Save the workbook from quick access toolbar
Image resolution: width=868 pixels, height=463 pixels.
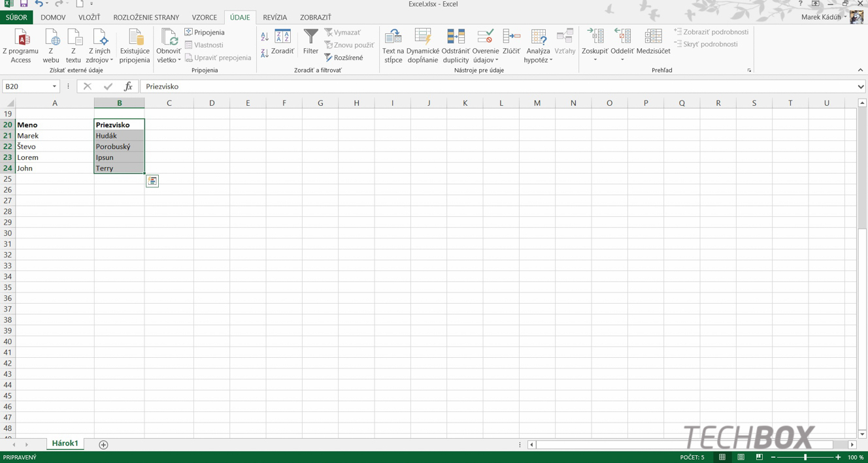(x=24, y=4)
